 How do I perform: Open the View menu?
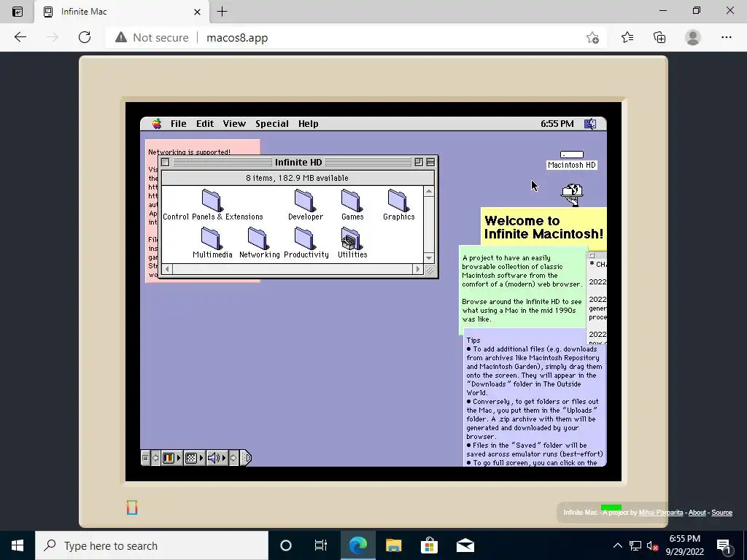point(234,124)
